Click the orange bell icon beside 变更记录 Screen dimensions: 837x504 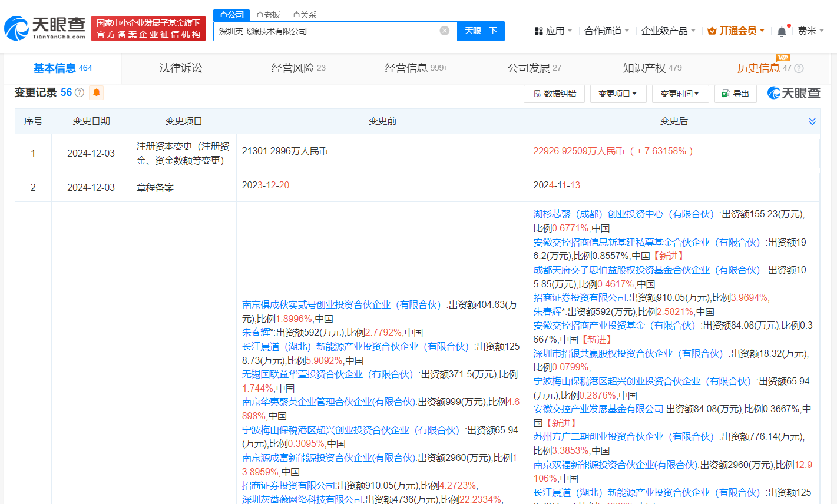click(97, 92)
